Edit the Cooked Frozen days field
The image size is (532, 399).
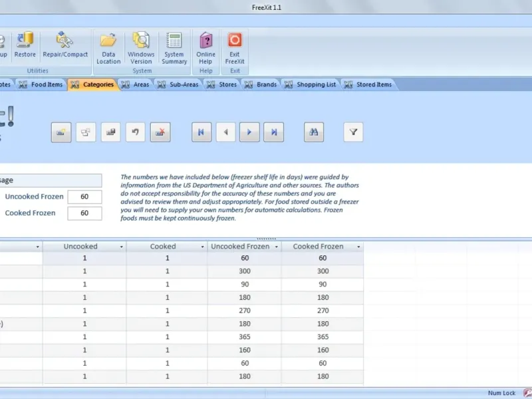tap(84, 213)
